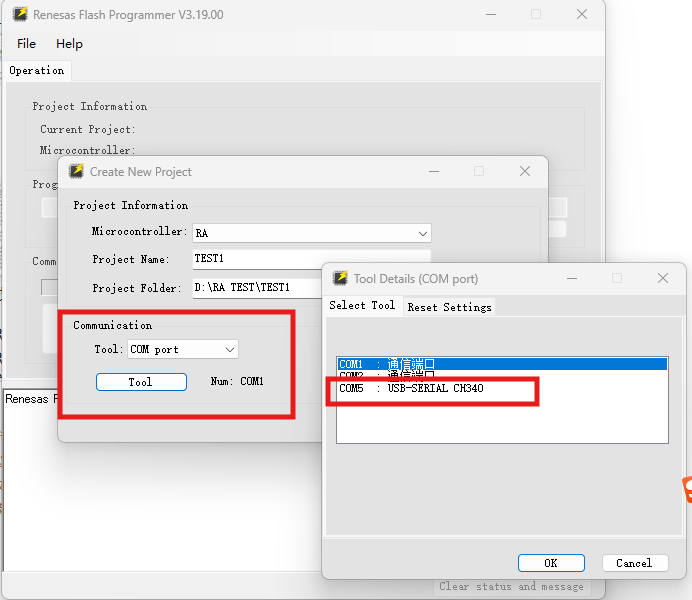Click Tool Details window title icon
The height and width of the screenshot is (600, 692).
(340, 278)
